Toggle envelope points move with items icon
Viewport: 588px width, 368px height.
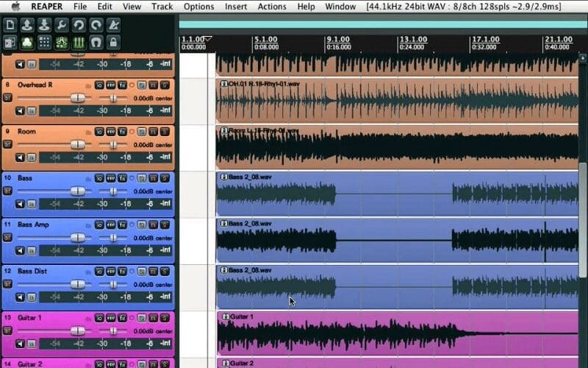tap(62, 43)
